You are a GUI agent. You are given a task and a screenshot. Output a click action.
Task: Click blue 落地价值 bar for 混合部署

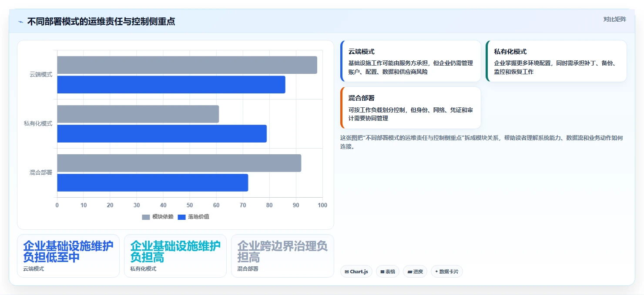(152, 182)
